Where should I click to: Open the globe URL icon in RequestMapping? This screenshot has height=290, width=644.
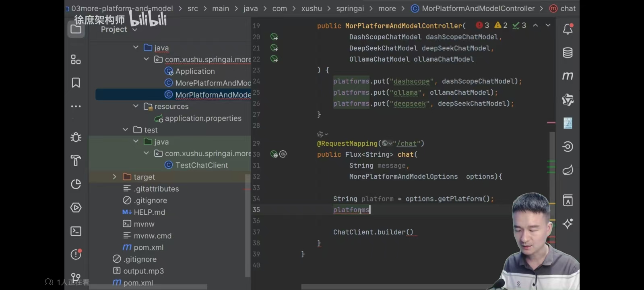(387, 143)
